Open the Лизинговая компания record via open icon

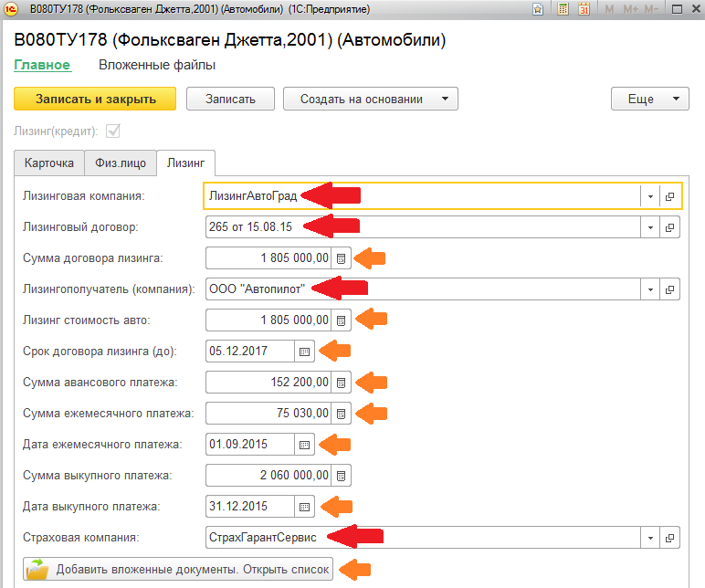tap(669, 196)
